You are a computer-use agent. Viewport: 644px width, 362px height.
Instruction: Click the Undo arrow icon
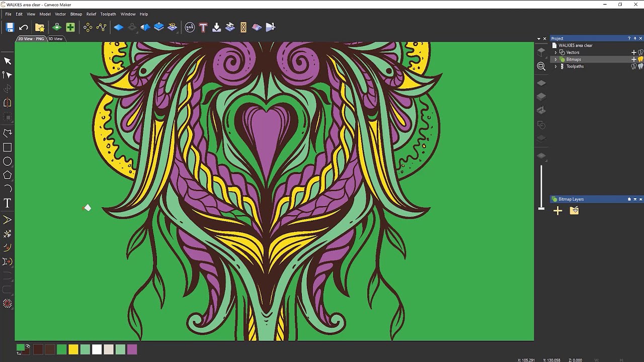pyautogui.click(x=23, y=27)
